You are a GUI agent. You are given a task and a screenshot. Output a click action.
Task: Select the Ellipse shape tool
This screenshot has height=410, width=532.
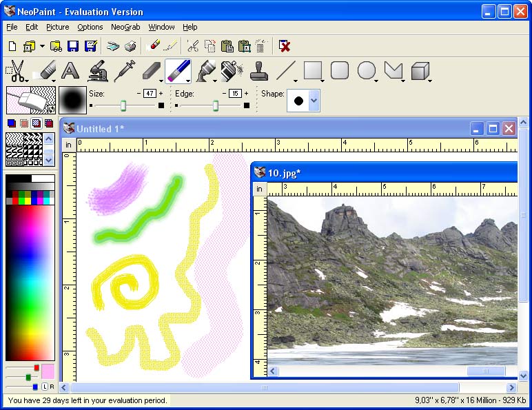[367, 70]
